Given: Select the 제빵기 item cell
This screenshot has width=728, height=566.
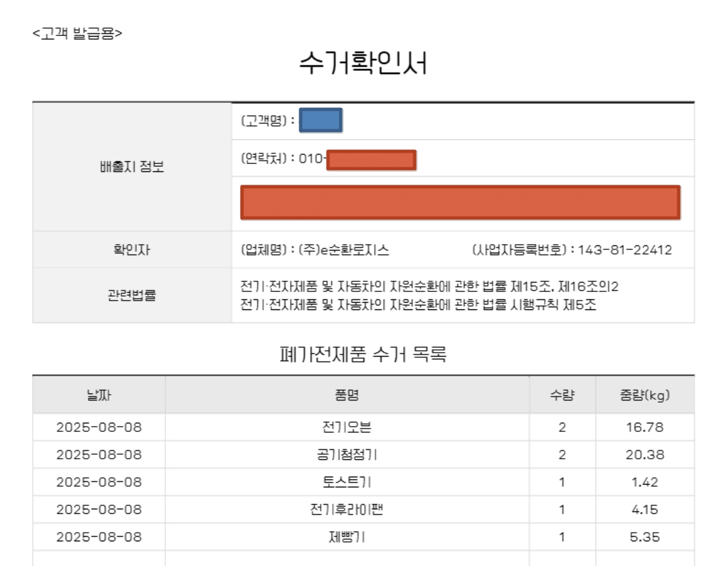Looking at the screenshot, I should pos(347,537).
